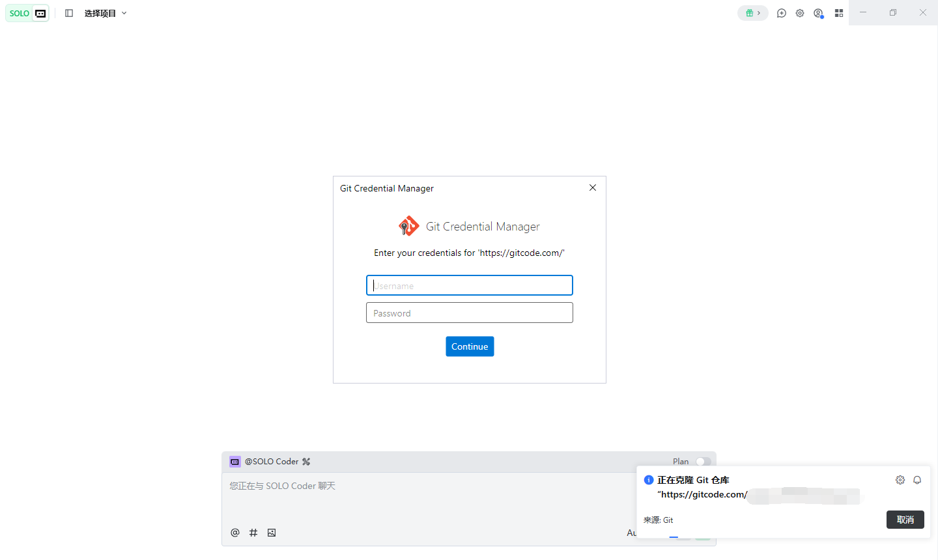
Task: Focus the Username input field
Action: coord(470,285)
